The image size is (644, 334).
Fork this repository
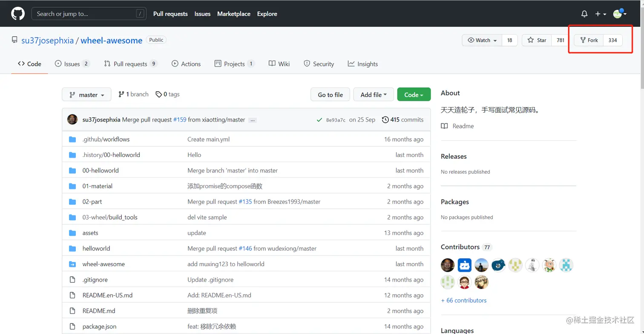tap(589, 40)
